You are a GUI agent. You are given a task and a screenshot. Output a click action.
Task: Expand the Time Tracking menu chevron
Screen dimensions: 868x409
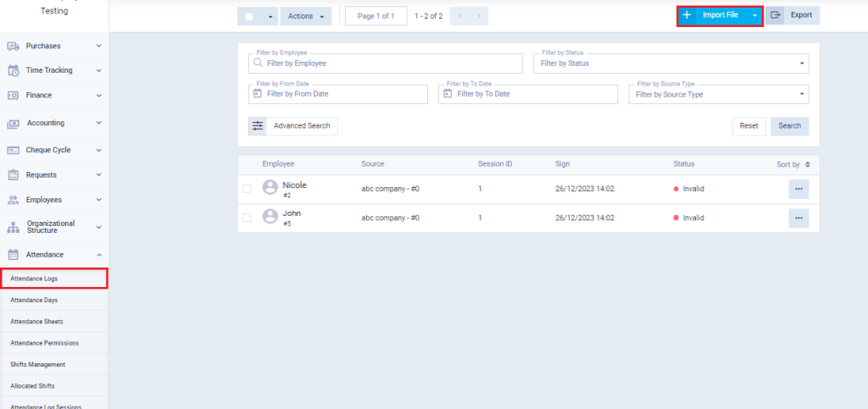point(98,71)
